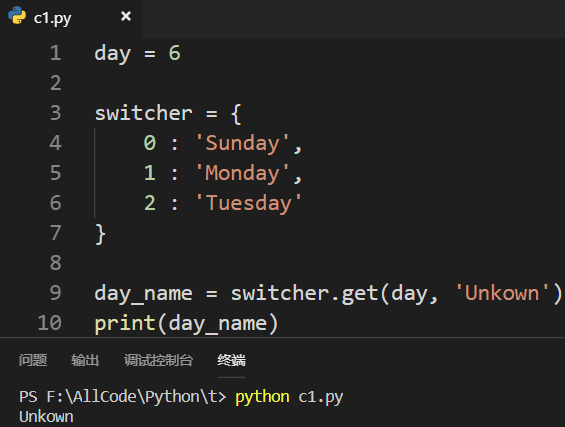The width and height of the screenshot is (565, 427).
Task: Click the python c1.py command in terminal
Action: click(289, 397)
